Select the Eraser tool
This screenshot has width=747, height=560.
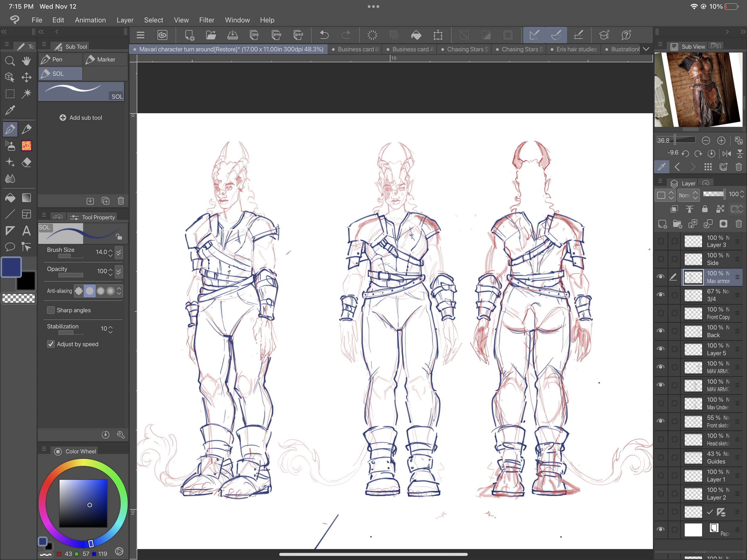coord(26,163)
